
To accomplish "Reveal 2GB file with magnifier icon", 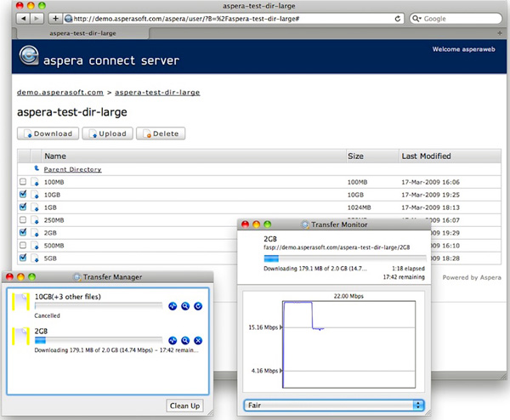I will [185, 340].
